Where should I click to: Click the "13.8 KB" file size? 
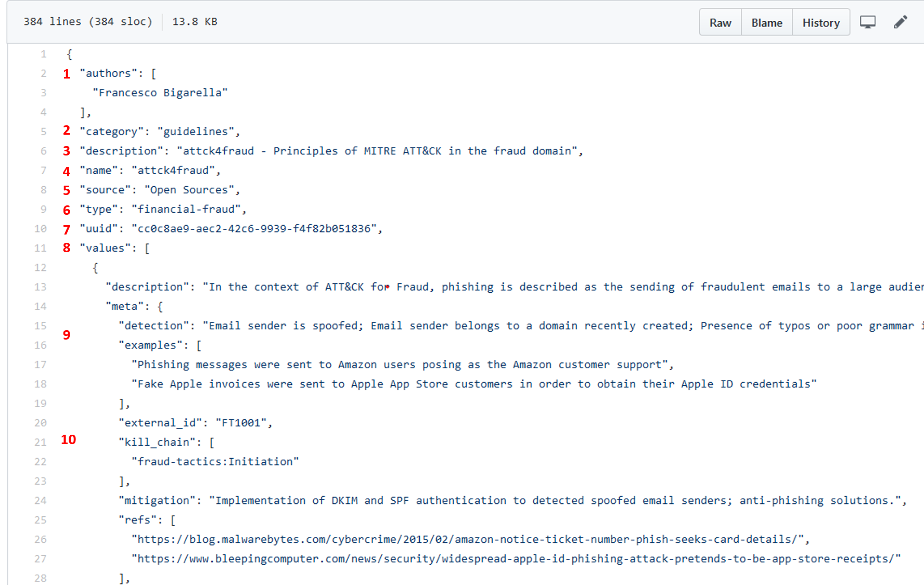pos(195,22)
